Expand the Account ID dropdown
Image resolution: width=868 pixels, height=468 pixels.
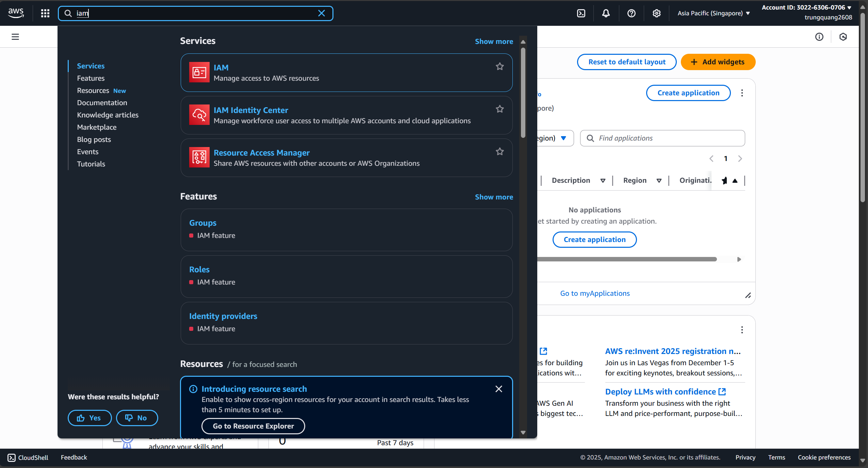pyautogui.click(x=806, y=7)
